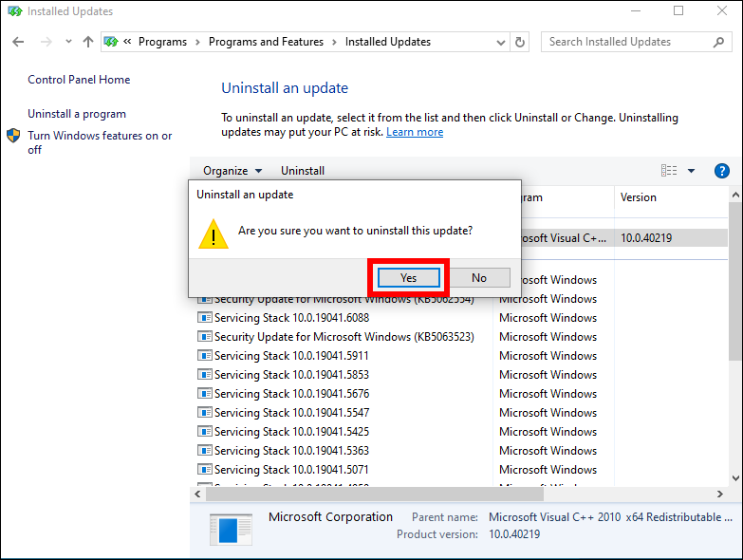Open the Learn more link
743x560 pixels.
[415, 132]
